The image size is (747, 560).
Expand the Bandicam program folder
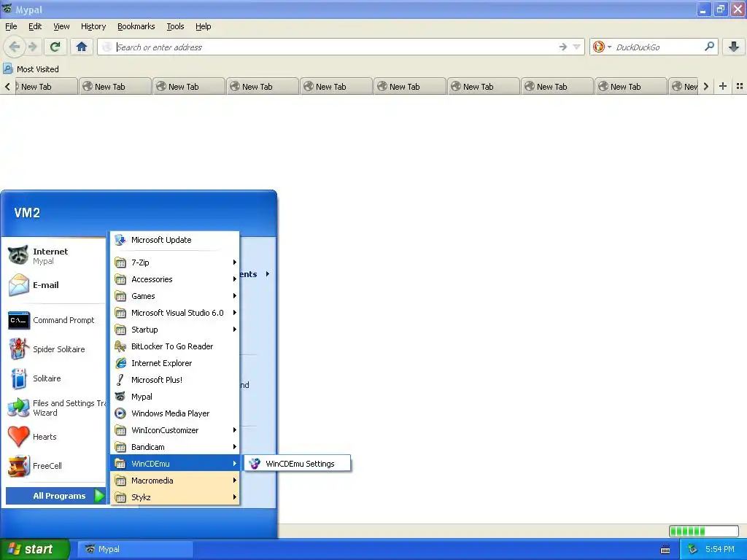(175, 447)
